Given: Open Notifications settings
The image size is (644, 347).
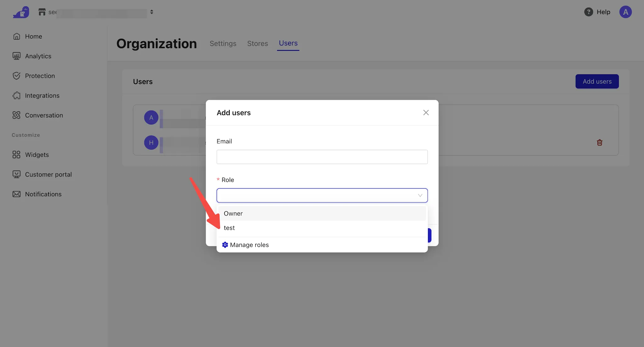Looking at the screenshot, I should [x=43, y=194].
